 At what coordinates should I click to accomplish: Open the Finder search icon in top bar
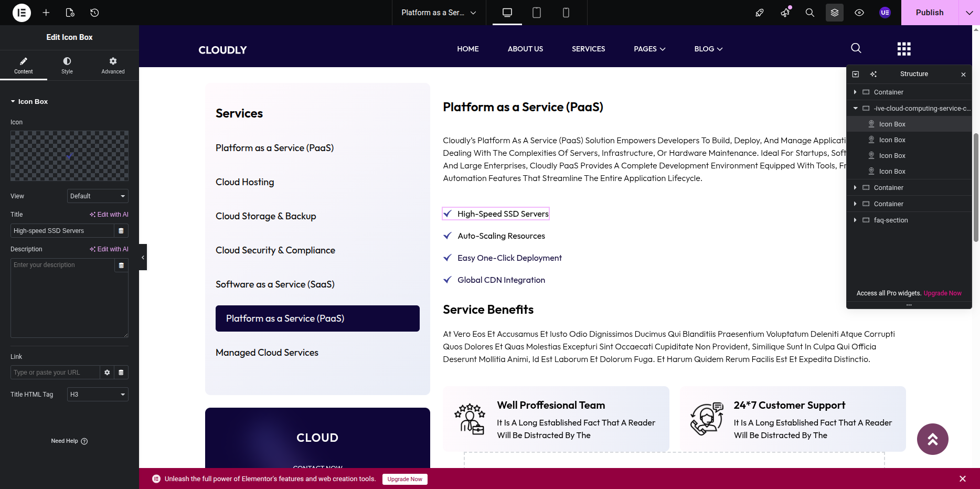click(x=810, y=13)
